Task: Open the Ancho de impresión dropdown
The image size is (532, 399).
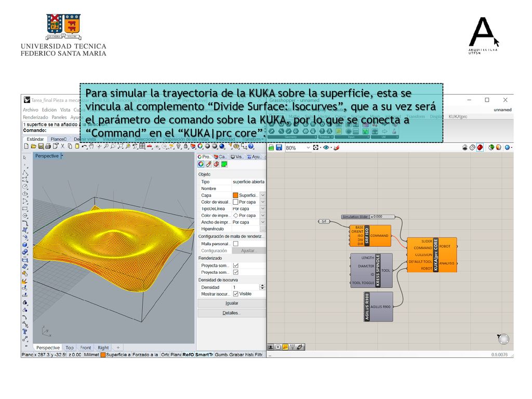Action: 262,222
